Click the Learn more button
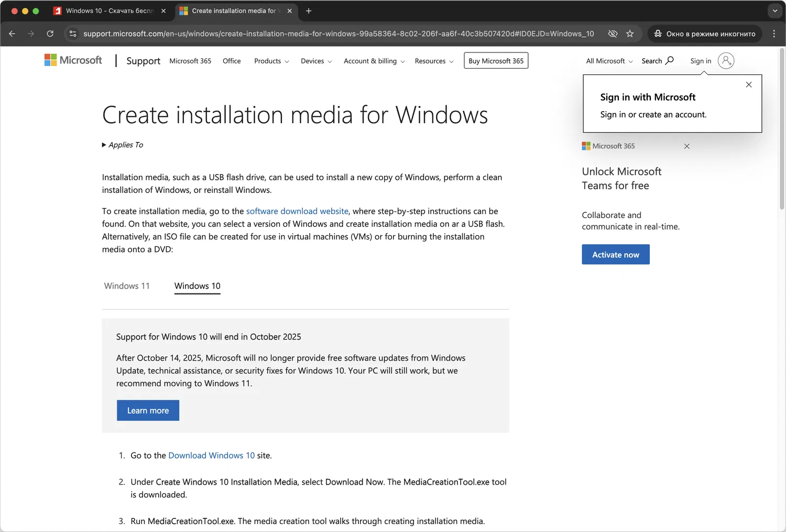786x532 pixels. (x=148, y=410)
